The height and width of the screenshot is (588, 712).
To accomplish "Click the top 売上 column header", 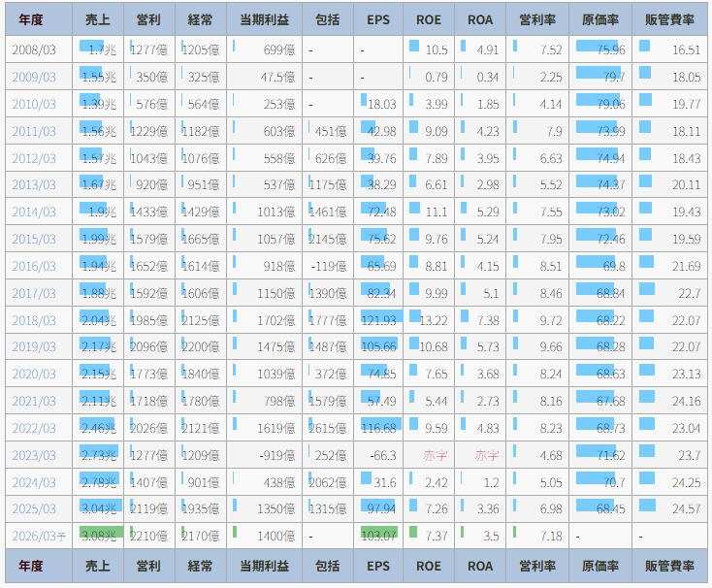I will point(99,19).
